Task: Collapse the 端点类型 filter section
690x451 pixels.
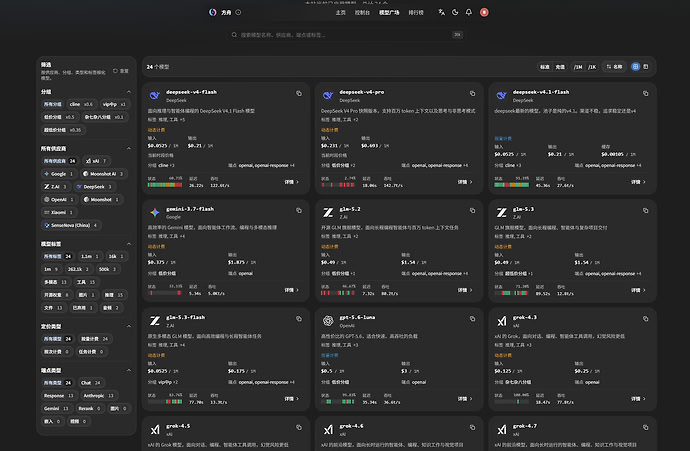Action: (128, 370)
